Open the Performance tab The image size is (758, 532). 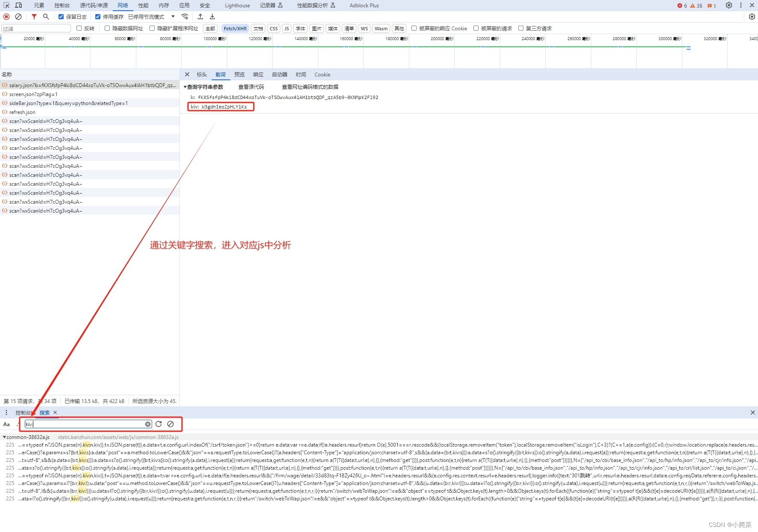click(x=143, y=5)
